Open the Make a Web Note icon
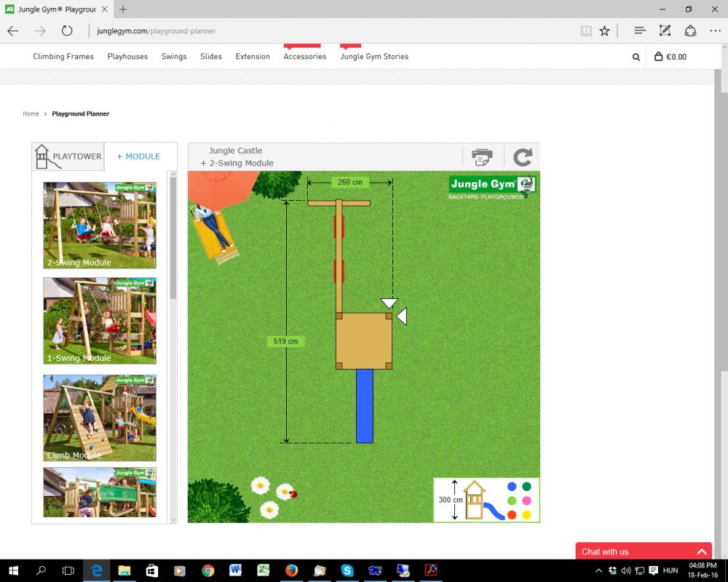The image size is (728, 582). point(665,31)
